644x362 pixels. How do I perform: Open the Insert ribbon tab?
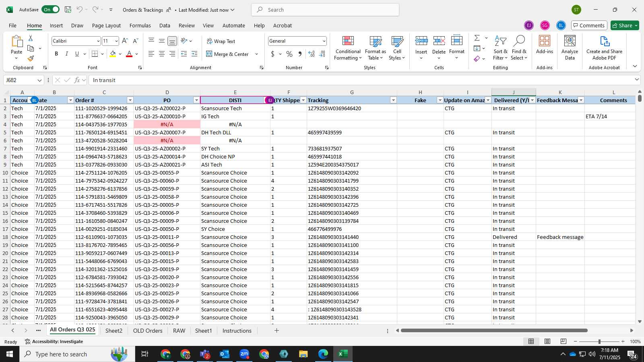[x=56, y=25]
